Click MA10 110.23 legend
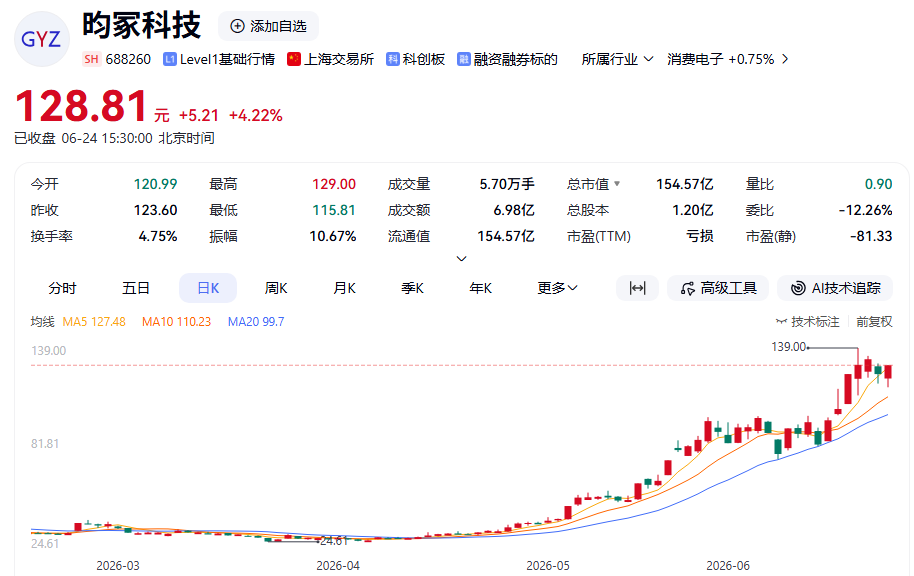The height and width of the screenshot is (576, 914). coord(177,322)
